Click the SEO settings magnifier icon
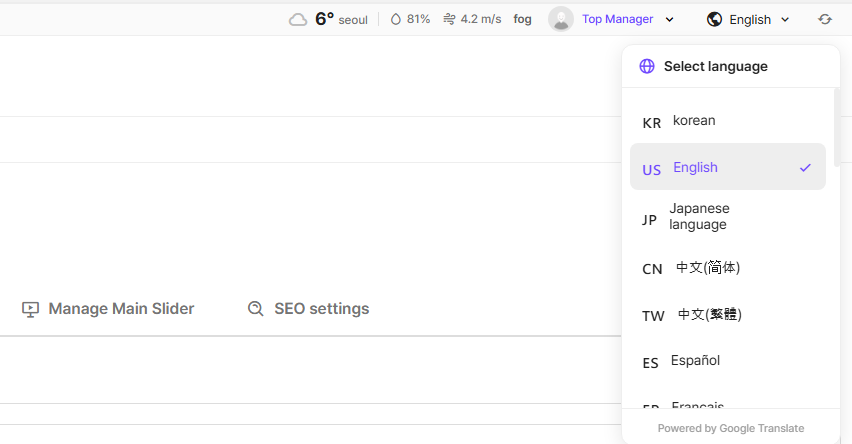Screen dimensions: 852x444 tap(256, 309)
